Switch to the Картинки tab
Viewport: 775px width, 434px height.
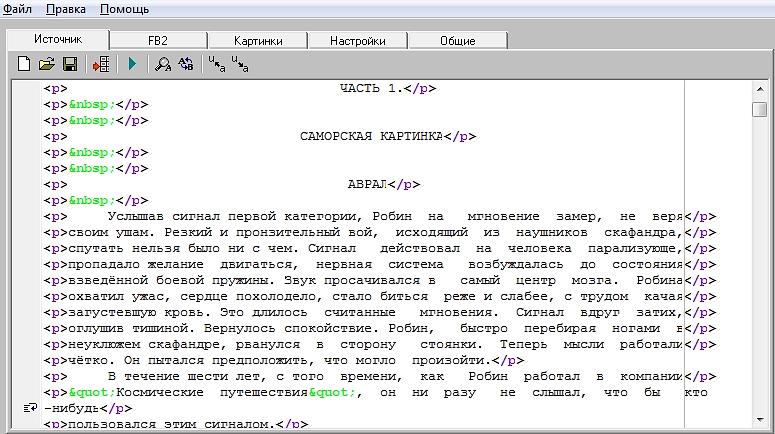click(x=258, y=41)
